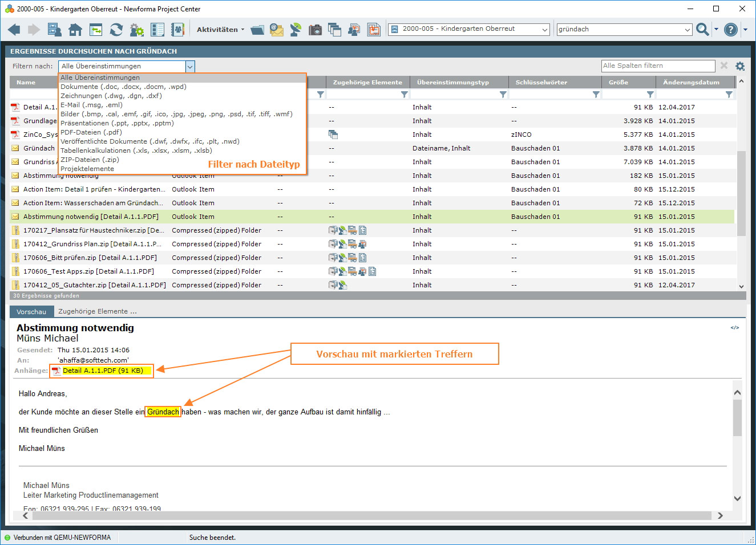Screen dimensions: 756x545
Task: Choose Bilder image formats filter option
Action: [x=183, y=114]
